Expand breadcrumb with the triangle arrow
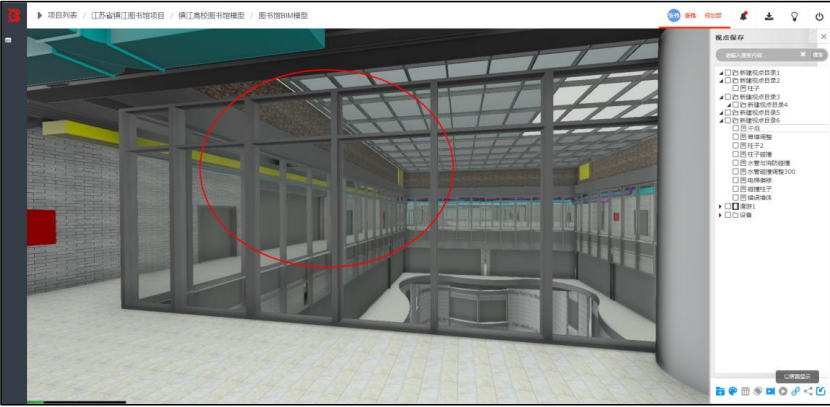The height and width of the screenshot is (407, 830). coord(40,16)
